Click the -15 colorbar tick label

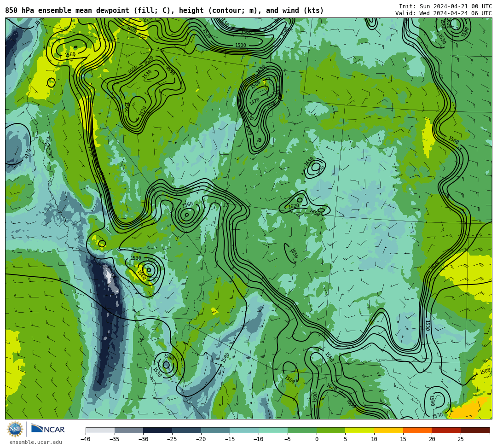click(x=230, y=439)
